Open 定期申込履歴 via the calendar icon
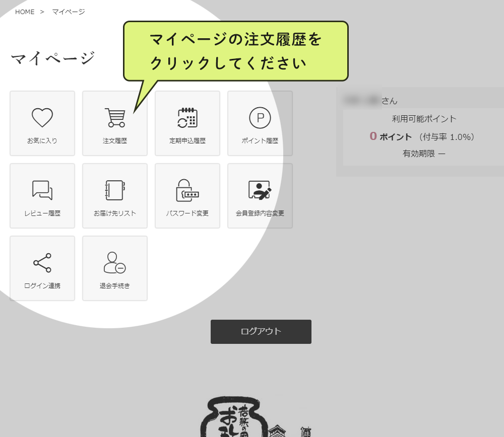This screenshot has width=504, height=437. [187, 123]
